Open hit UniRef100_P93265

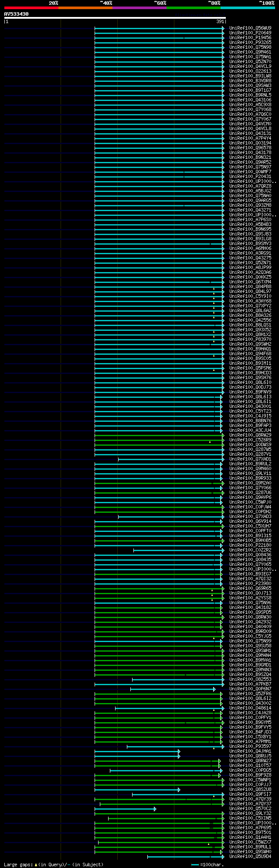(x=250, y=42)
